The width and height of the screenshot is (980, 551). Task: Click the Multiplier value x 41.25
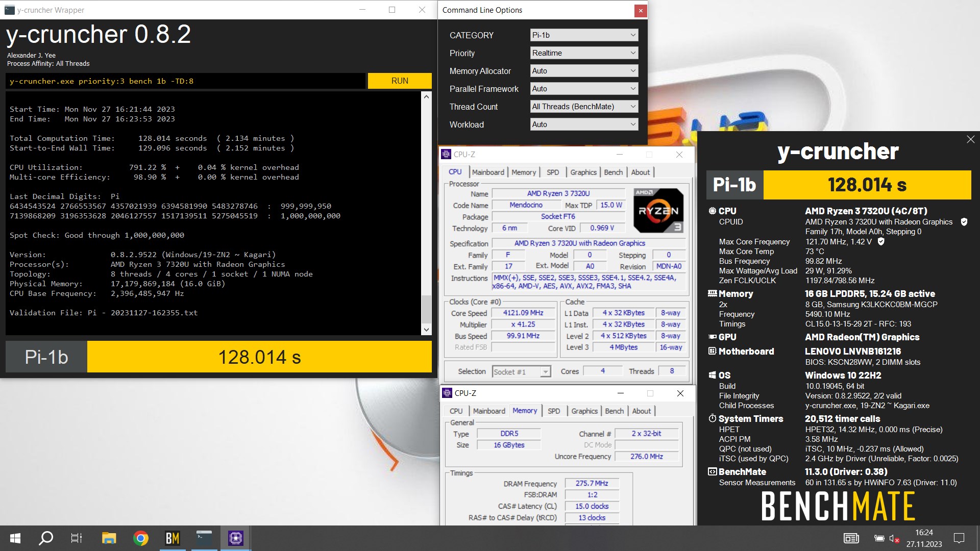[523, 324]
